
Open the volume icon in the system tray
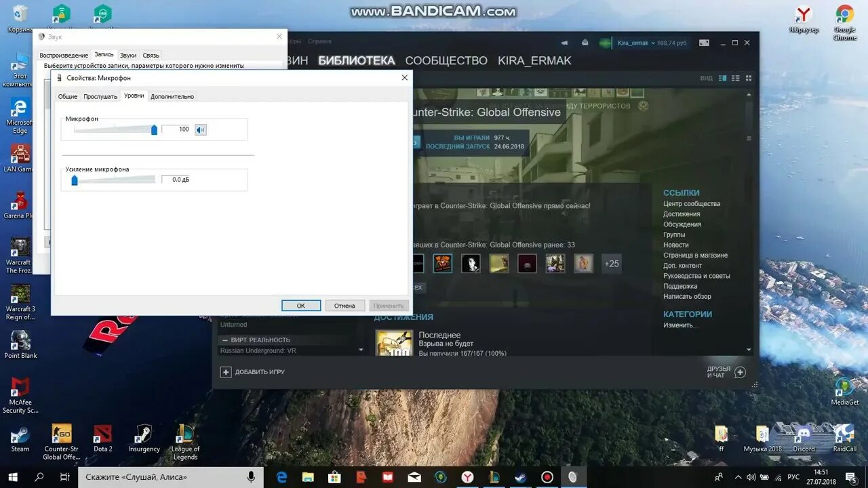751,477
